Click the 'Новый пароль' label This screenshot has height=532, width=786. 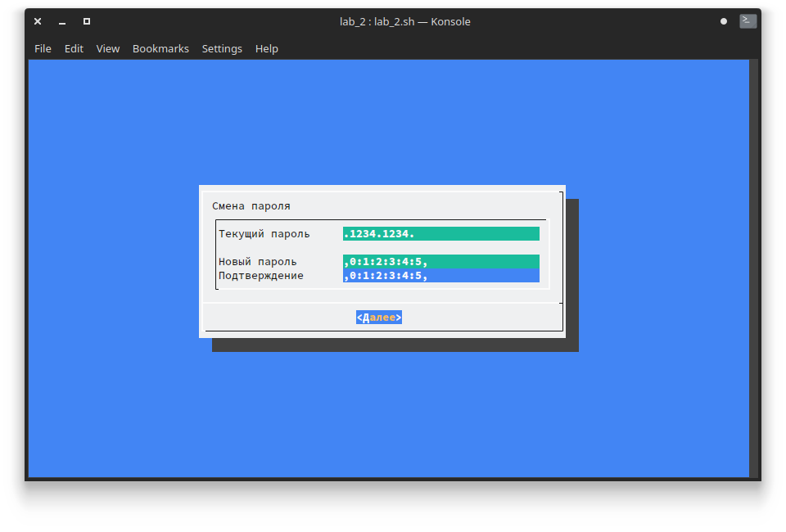258,261
